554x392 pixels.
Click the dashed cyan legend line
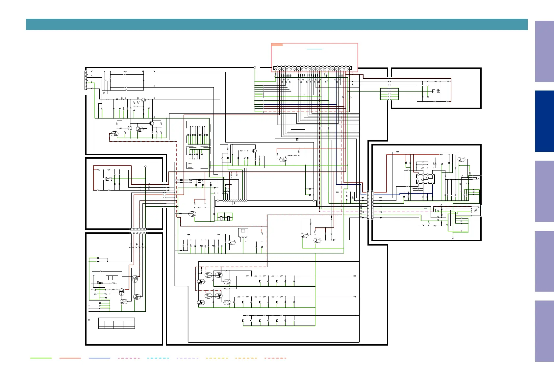(x=158, y=358)
